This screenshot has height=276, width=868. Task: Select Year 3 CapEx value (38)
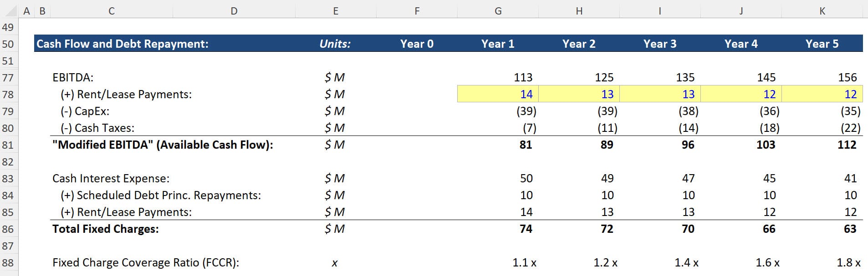(688, 111)
